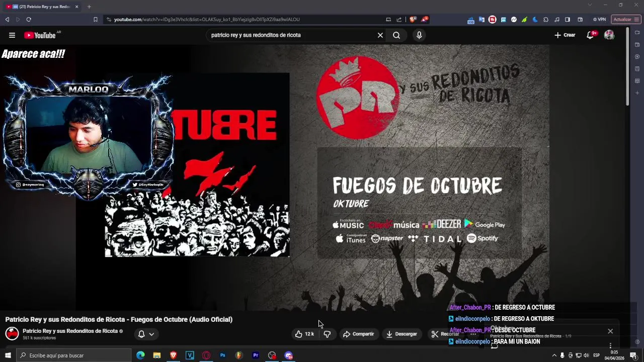This screenshot has height=362, width=644.
Task: Select the Patricio Rey YouTube tab
Action: click(x=42, y=7)
